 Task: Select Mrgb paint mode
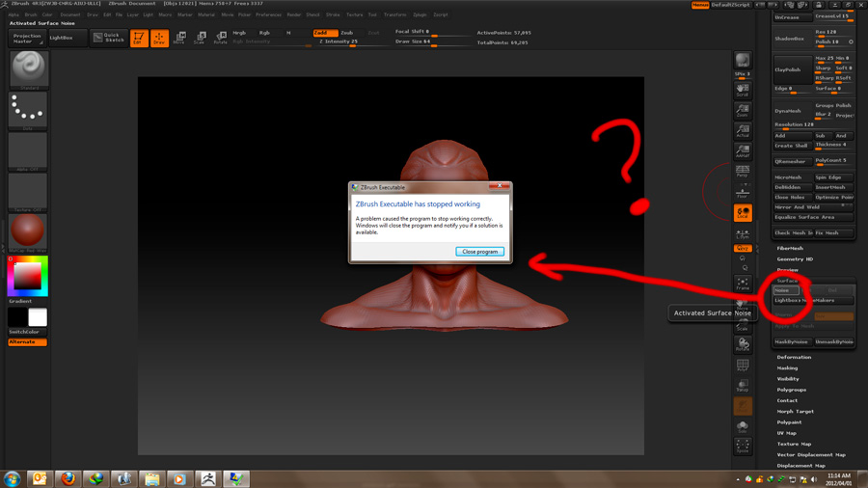(239, 33)
